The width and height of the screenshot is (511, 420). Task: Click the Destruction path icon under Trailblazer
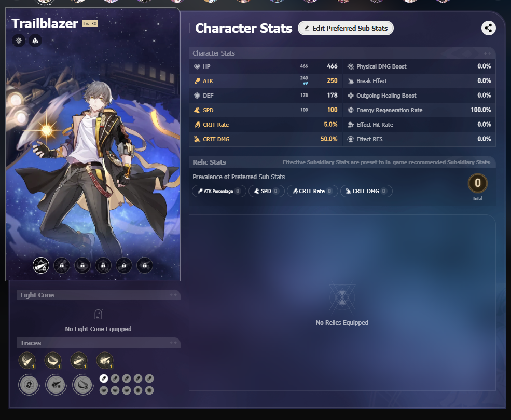35,40
